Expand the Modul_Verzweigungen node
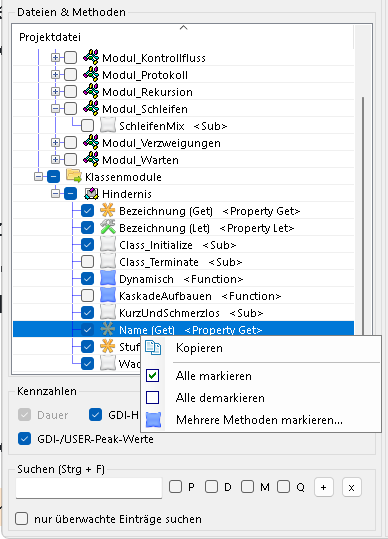 (x=55, y=142)
